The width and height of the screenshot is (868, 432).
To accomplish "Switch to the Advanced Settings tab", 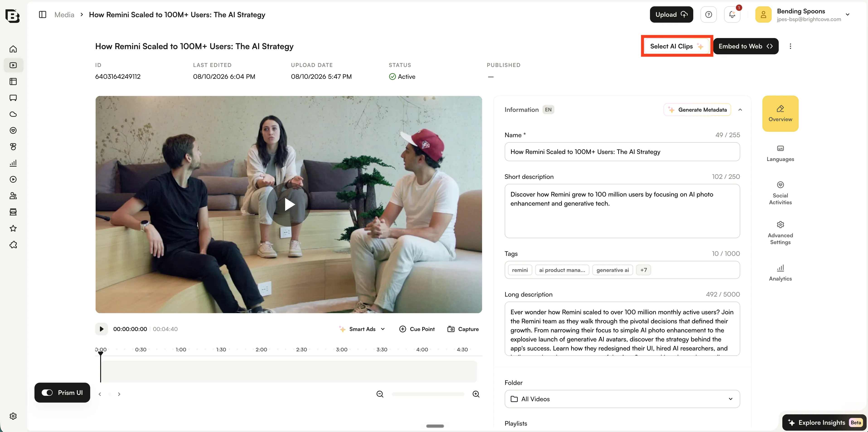I will 780,233.
